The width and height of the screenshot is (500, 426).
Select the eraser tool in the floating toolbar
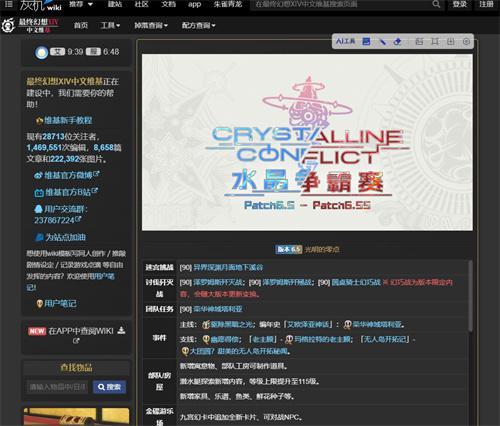[397, 41]
